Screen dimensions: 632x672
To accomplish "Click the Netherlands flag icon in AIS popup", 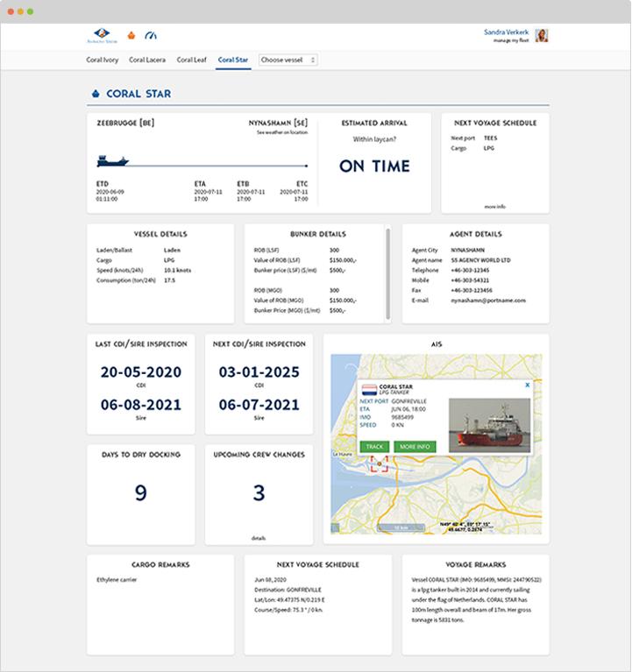I will click(x=369, y=390).
